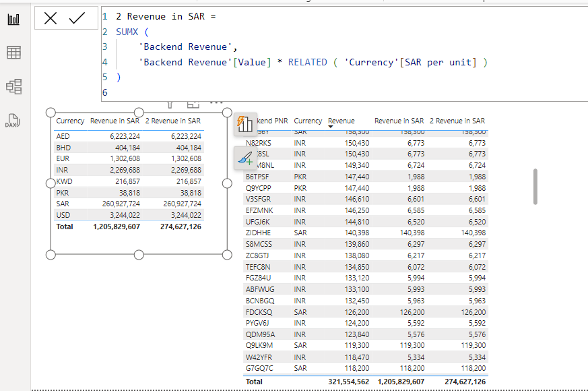Commit the measure with the checkmark icon
Screen dimensions: 588x391
pyautogui.click(x=77, y=18)
